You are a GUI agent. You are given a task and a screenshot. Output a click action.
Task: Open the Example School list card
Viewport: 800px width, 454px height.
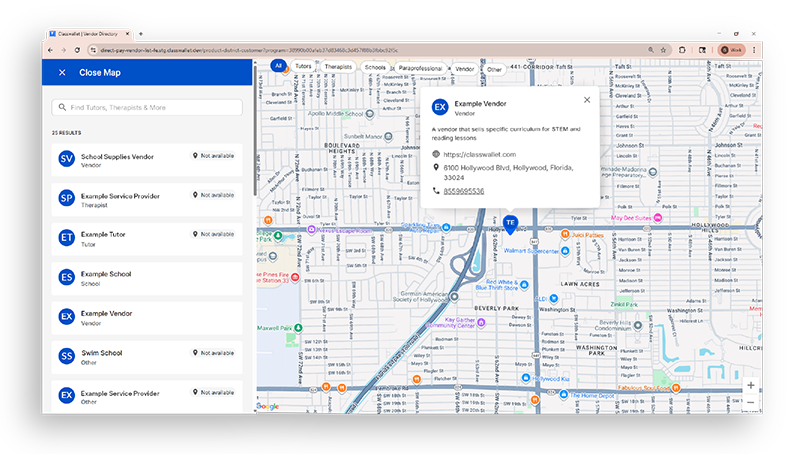(x=147, y=278)
